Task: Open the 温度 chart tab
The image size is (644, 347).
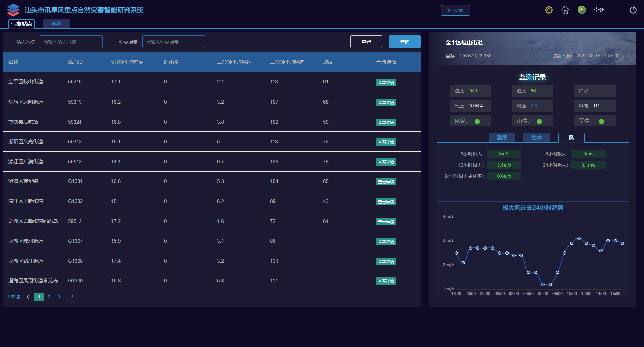Action: tap(502, 138)
